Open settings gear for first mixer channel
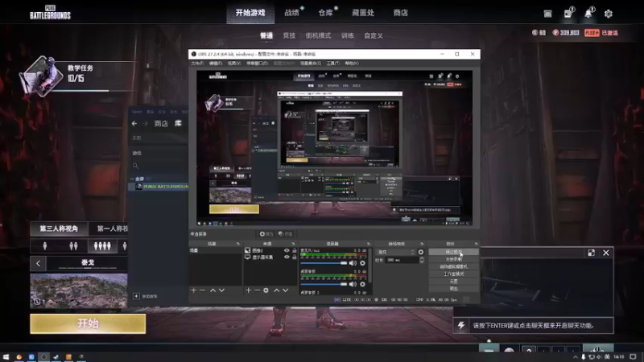This screenshot has height=362, width=644. (362, 263)
